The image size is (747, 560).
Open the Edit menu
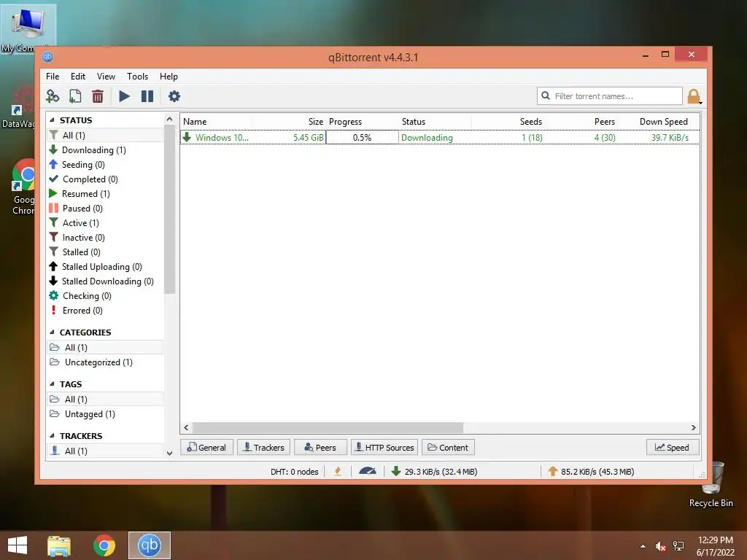point(77,76)
